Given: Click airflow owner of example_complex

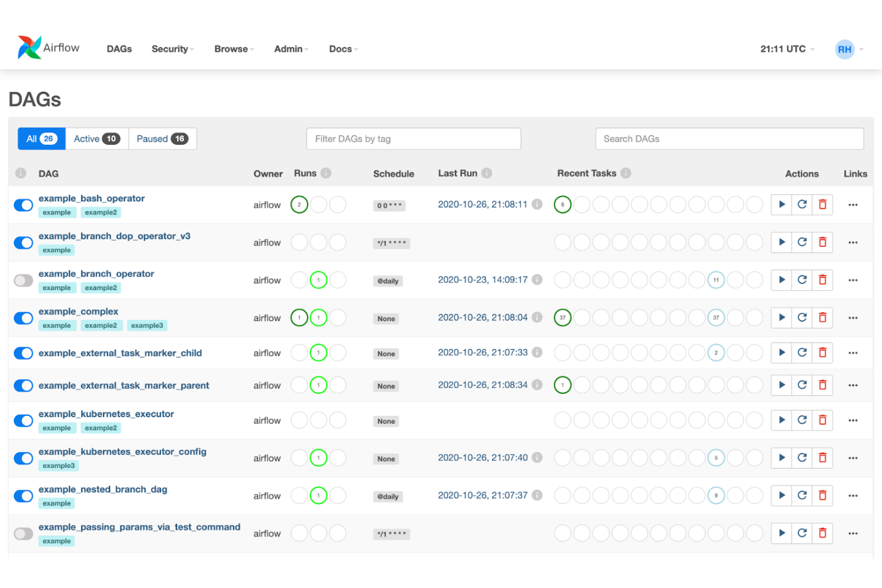Looking at the screenshot, I should 267,318.
